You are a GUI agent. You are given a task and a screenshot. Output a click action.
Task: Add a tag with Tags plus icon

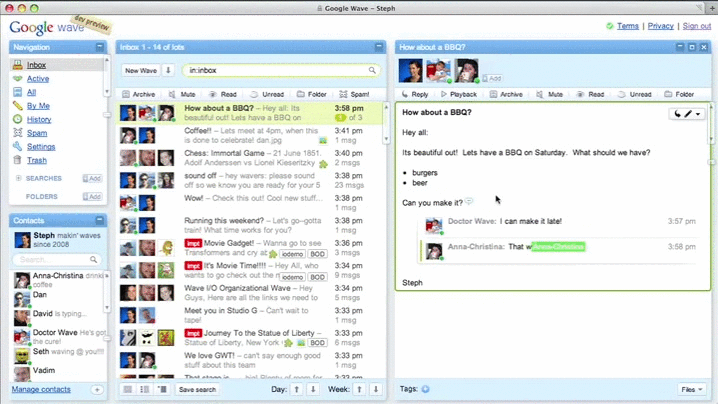tap(425, 389)
